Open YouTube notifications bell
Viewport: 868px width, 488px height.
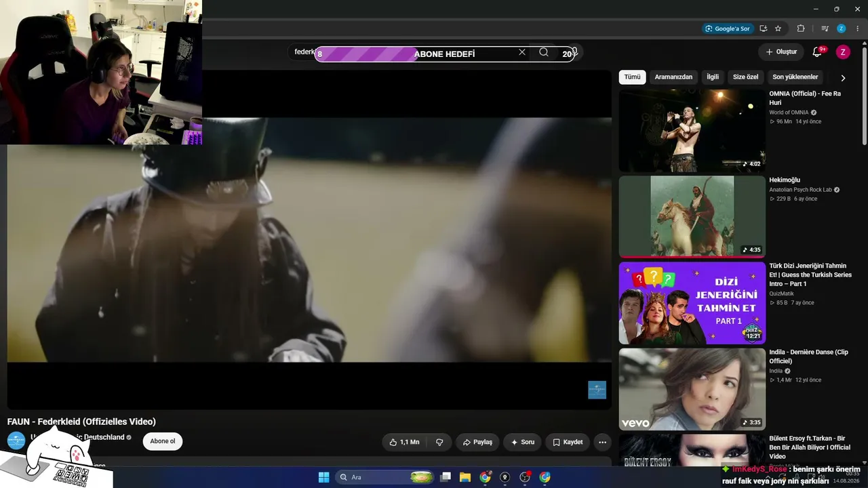click(x=817, y=52)
